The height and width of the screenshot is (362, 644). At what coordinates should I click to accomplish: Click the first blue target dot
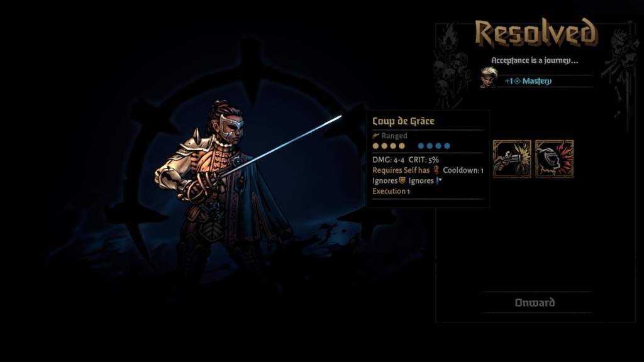pyautogui.click(x=421, y=146)
